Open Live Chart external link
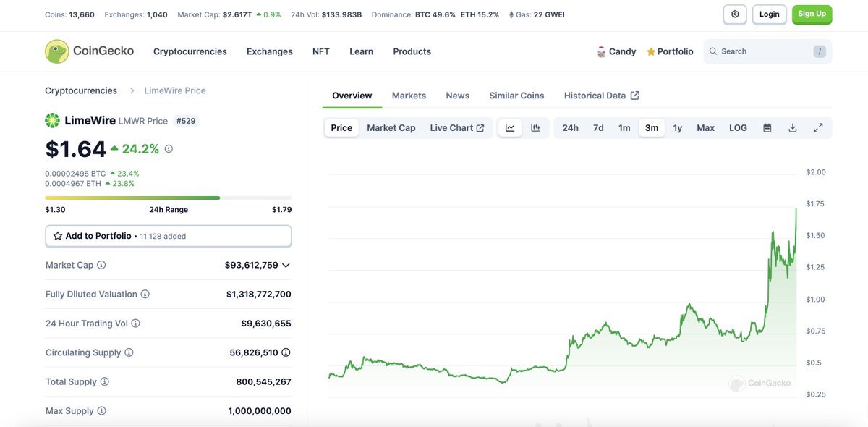Screen dimensions: 868x427 coord(457,128)
